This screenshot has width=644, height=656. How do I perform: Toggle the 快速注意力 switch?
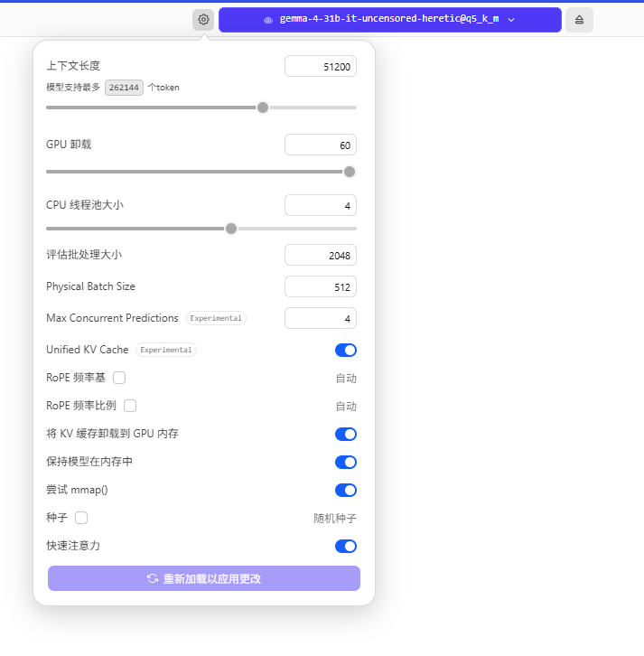pos(346,547)
